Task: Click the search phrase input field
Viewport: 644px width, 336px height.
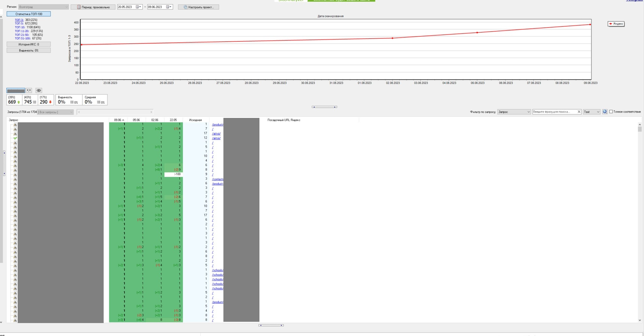Action: (554, 112)
